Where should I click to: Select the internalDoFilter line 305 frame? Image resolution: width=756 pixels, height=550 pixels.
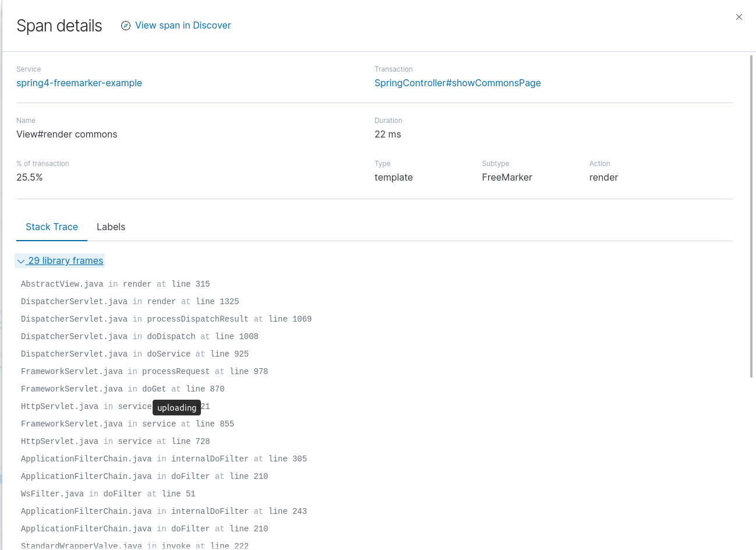[x=164, y=459]
